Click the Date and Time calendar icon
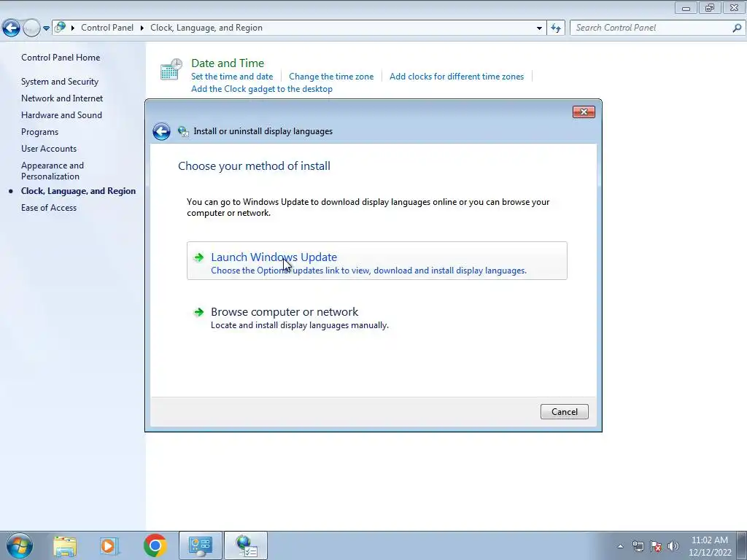Screen dimensions: 747x560 tap(171, 69)
